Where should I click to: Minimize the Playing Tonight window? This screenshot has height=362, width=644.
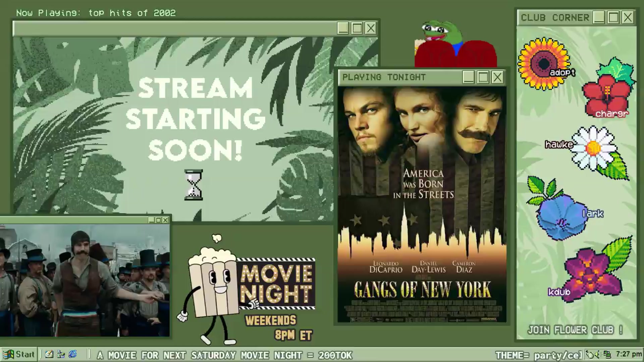pyautogui.click(x=468, y=77)
